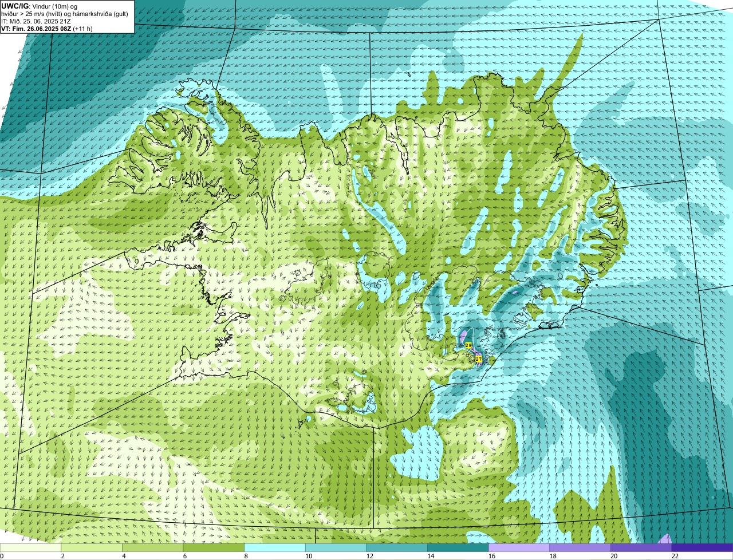Click the legend scale value 10
The height and width of the screenshot is (560, 733).
(x=309, y=556)
